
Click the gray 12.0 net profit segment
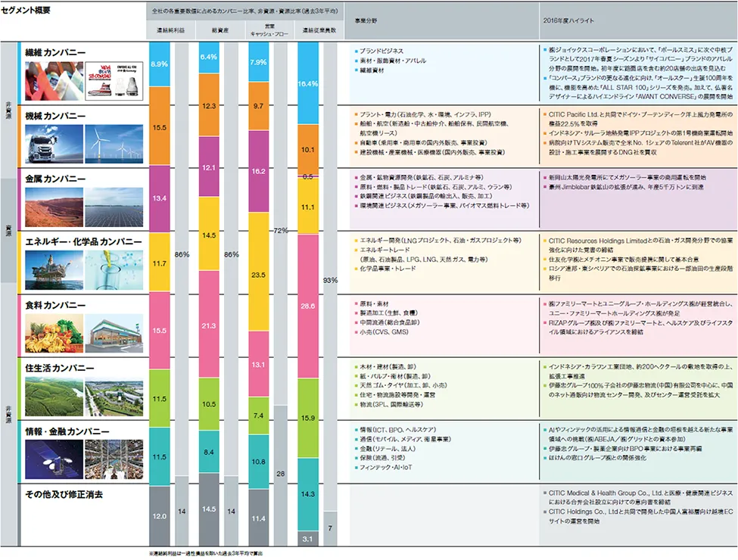pos(160,516)
